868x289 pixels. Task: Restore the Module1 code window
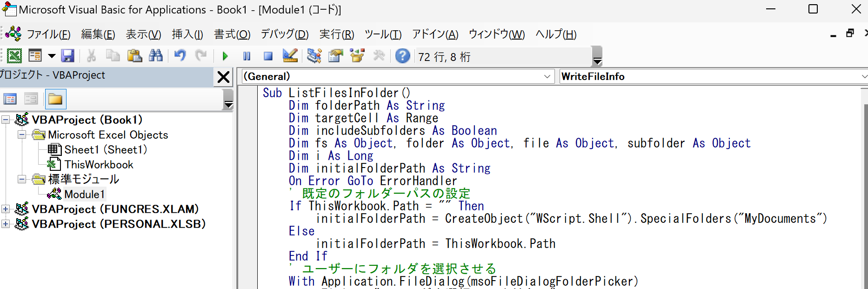pyautogui.click(x=850, y=33)
